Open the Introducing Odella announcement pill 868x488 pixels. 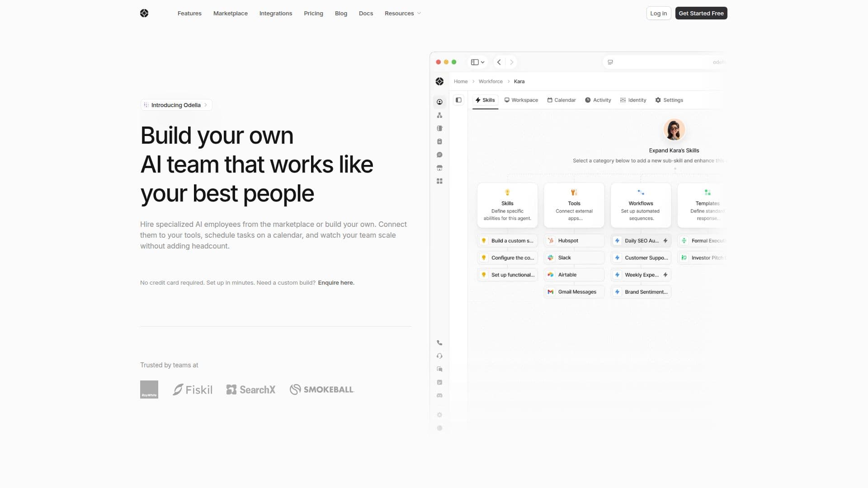pyautogui.click(x=176, y=105)
